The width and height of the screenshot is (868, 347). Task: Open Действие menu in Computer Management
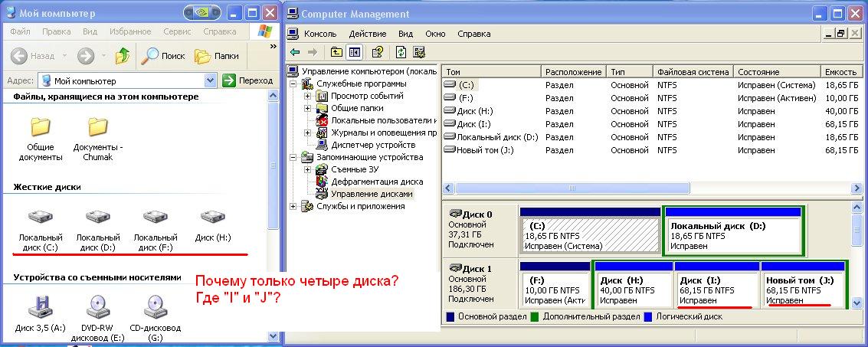pos(368,34)
